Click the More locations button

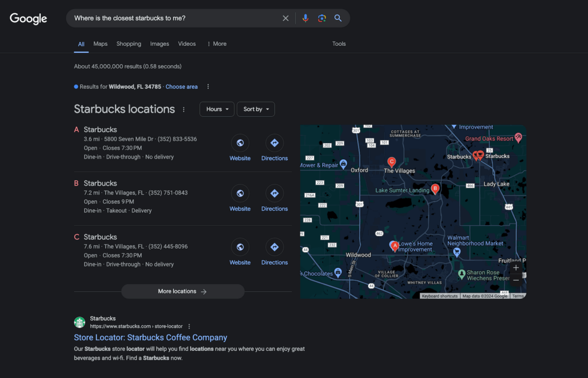(x=183, y=291)
